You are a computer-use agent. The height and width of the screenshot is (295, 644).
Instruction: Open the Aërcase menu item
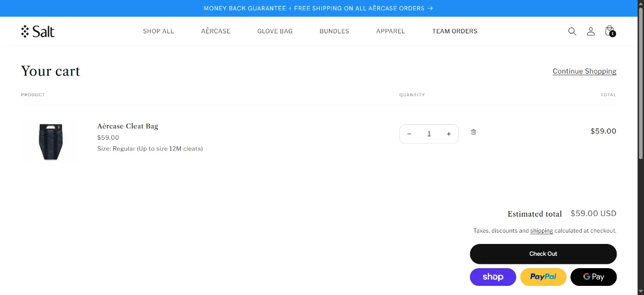[216, 31]
